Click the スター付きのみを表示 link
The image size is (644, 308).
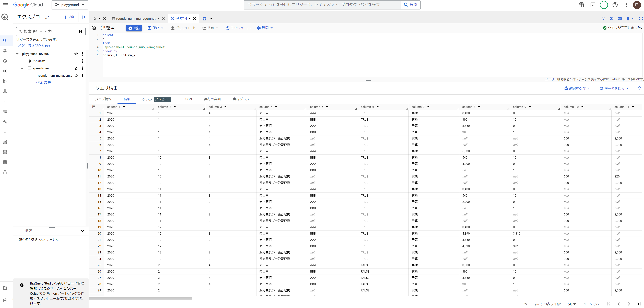point(34,45)
